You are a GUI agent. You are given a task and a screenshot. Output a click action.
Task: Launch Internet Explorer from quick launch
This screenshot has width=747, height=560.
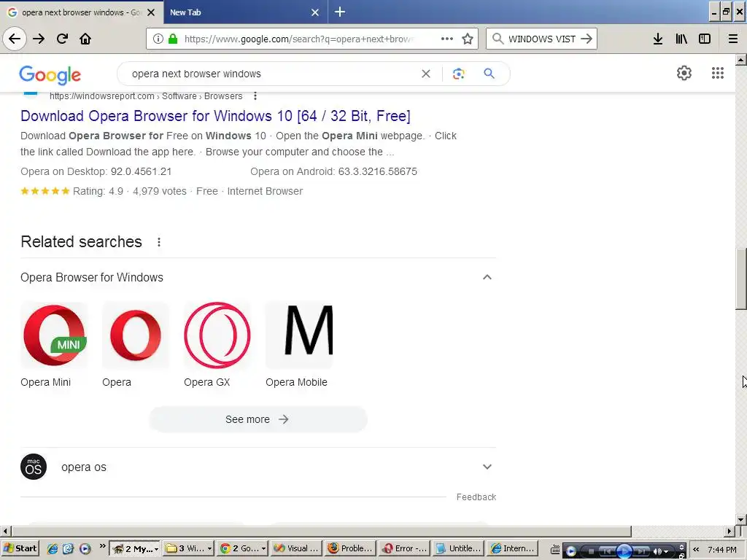click(x=53, y=548)
